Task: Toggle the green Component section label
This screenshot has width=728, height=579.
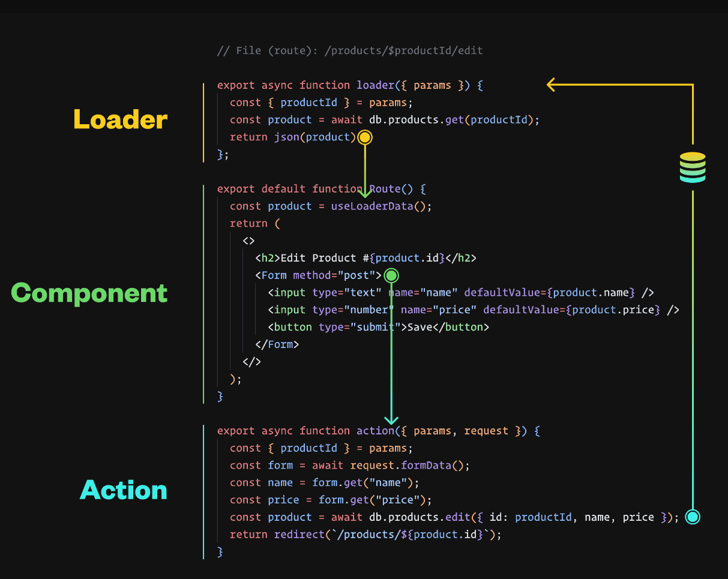Action: point(89,293)
